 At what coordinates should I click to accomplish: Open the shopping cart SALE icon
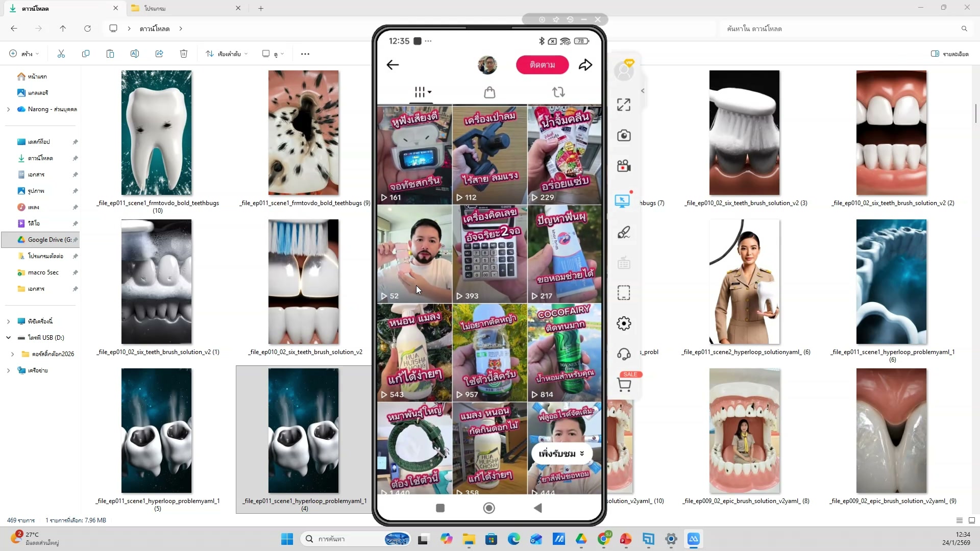tap(624, 384)
